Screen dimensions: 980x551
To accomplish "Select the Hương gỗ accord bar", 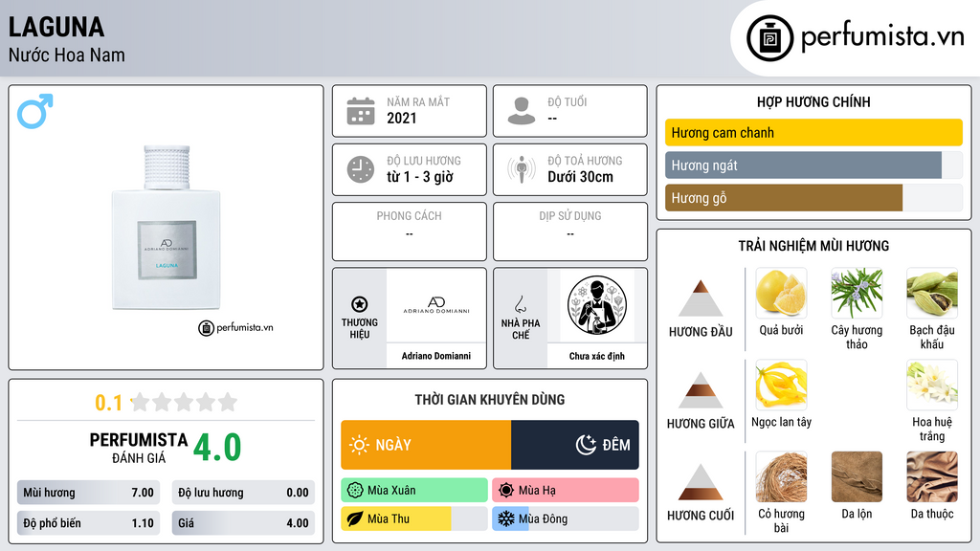I will click(x=813, y=197).
